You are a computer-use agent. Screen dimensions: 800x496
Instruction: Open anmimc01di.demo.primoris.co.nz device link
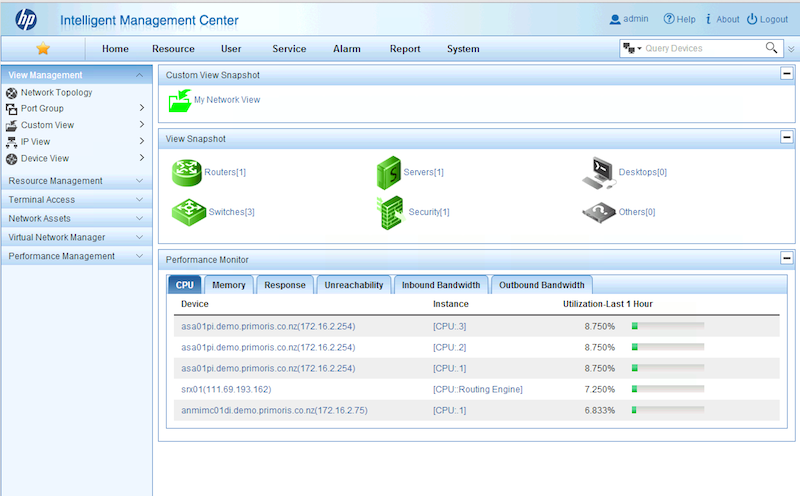click(274, 410)
